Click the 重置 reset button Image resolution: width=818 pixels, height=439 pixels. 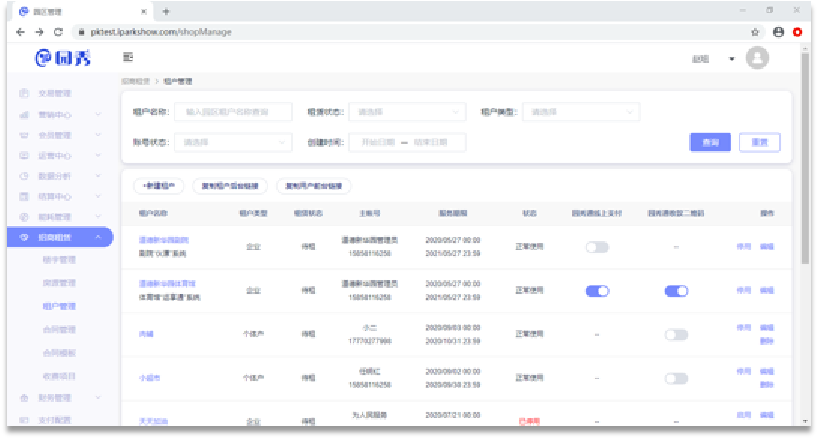[x=759, y=142]
